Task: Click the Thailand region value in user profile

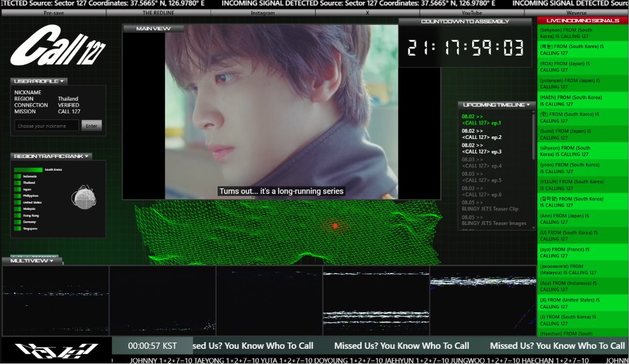Action: coord(68,99)
